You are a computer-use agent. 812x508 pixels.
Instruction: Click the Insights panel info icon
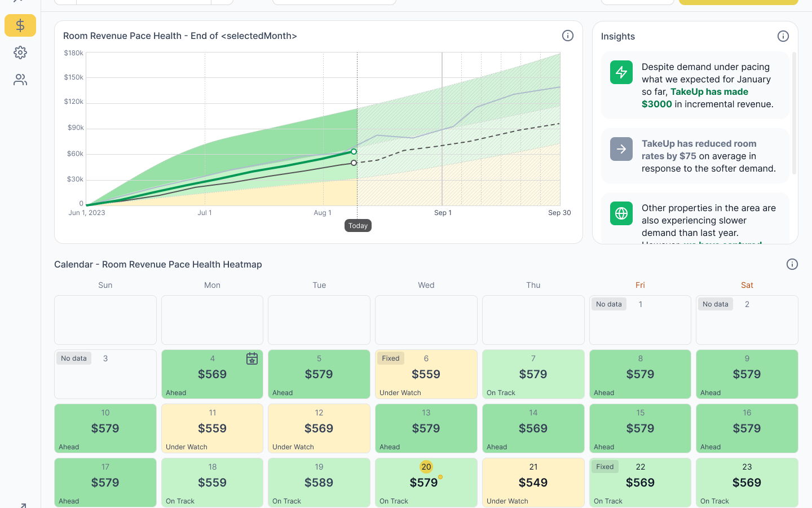[783, 36]
